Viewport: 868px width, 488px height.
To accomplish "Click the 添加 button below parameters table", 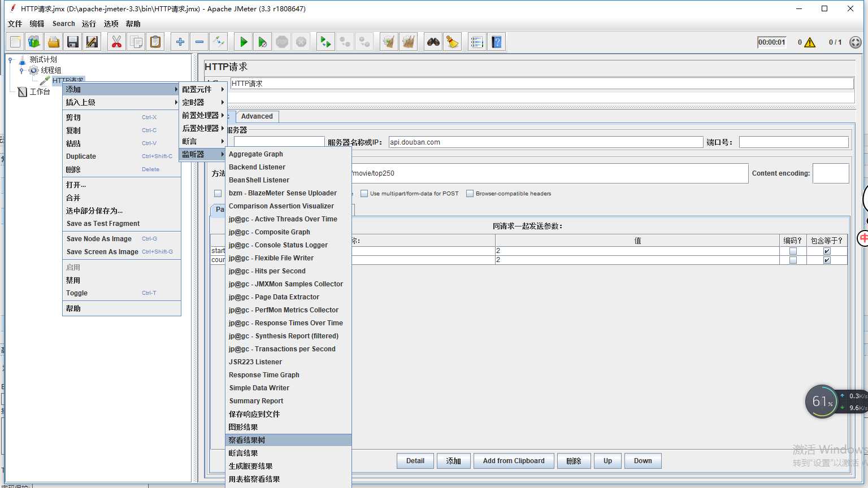I will click(454, 461).
